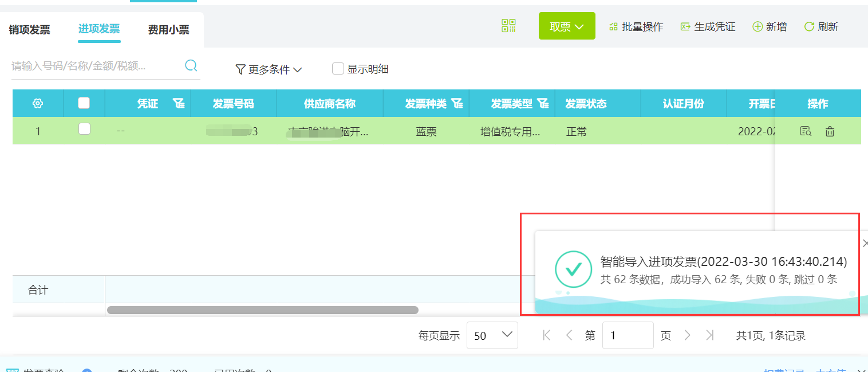Image resolution: width=868 pixels, height=372 pixels.
Task: Click the 正常 status cell
Action: 577,132
